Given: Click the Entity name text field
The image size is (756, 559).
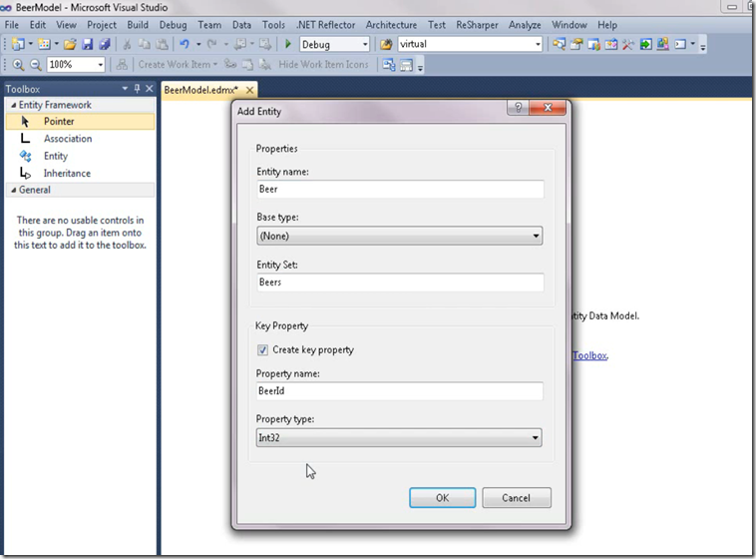Looking at the screenshot, I should point(400,190).
